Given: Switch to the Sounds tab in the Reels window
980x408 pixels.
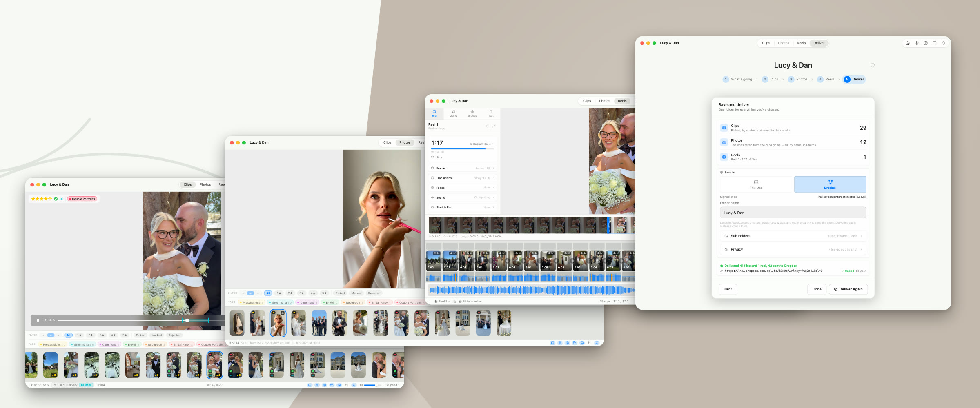Looking at the screenshot, I should click(472, 113).
